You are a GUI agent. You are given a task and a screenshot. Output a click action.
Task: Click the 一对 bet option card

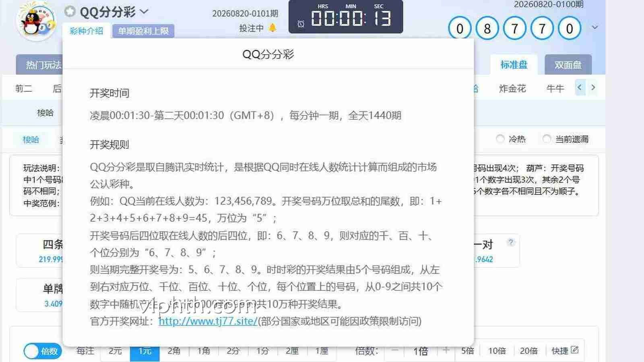(497, 251)
